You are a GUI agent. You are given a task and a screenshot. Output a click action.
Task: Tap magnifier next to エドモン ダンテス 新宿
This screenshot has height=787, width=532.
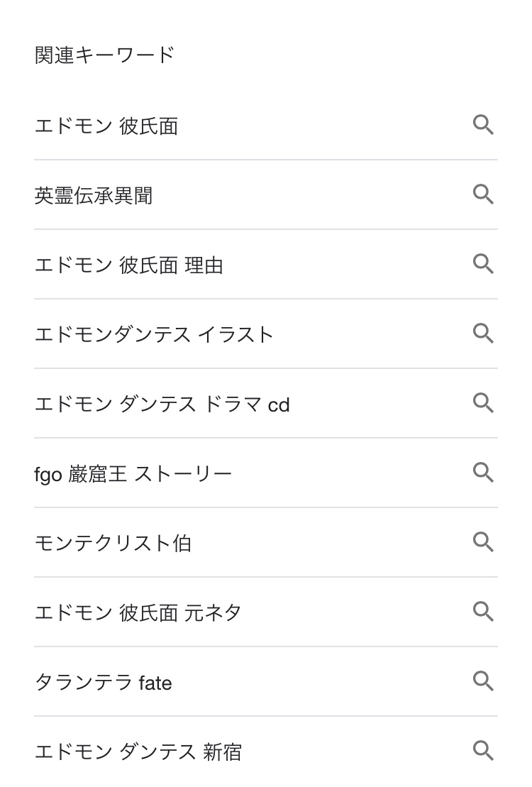click(x=483, y=751)
